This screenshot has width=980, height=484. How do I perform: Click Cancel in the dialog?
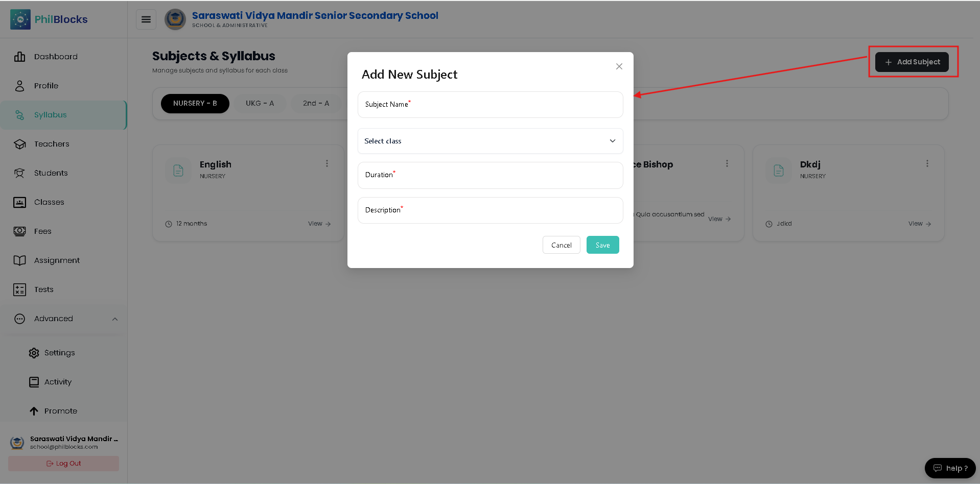(562, 245)
